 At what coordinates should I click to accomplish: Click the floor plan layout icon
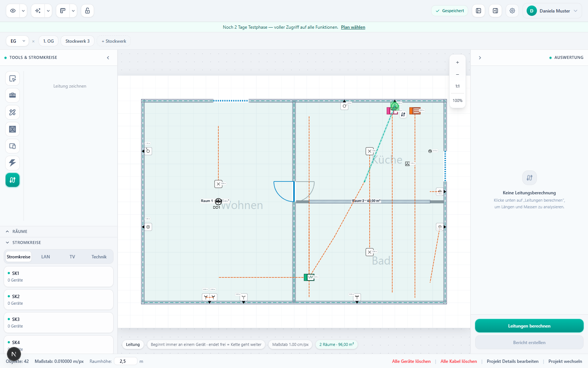pyautogui.click(x=63, y=11)
